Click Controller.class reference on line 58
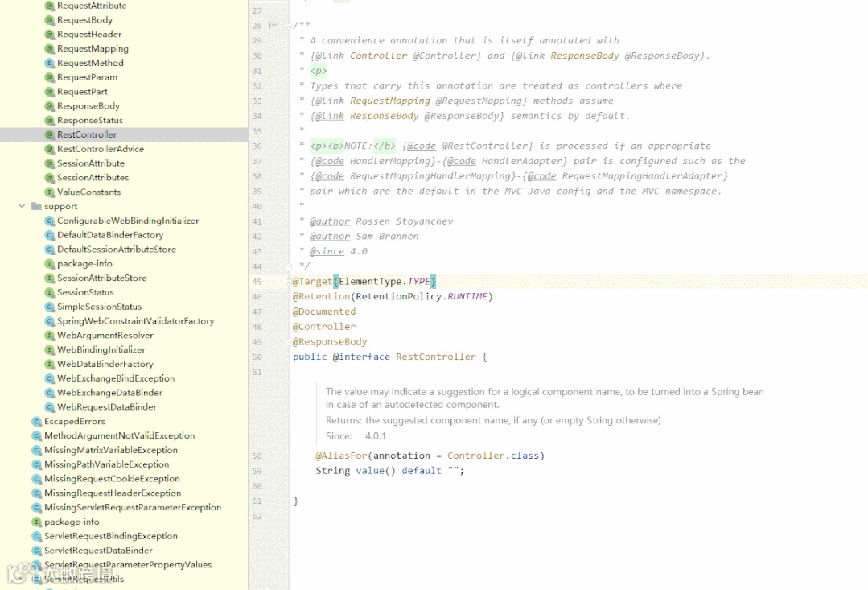This screenshot has width=868, height=590. point(492,456)
